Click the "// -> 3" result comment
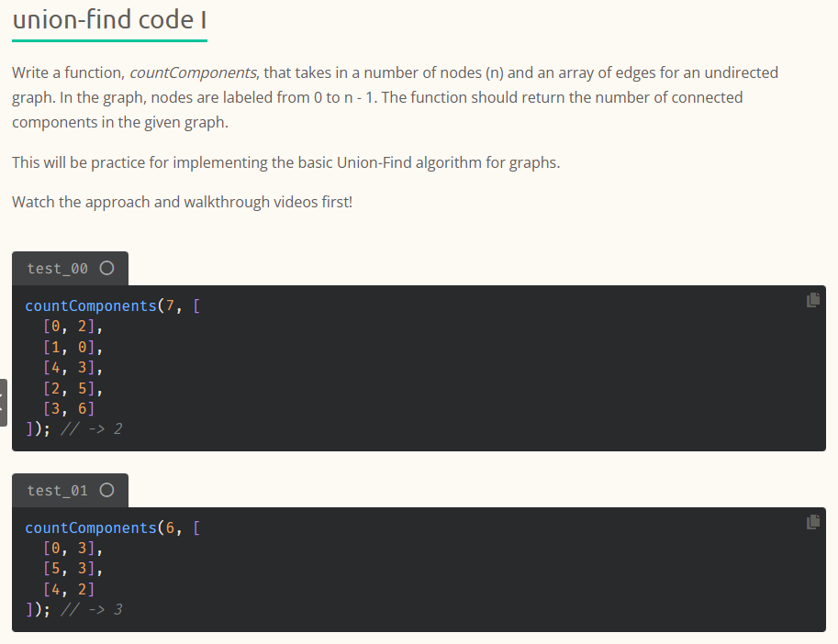This screenshot has height=644, width=838. tap(91, 609)
